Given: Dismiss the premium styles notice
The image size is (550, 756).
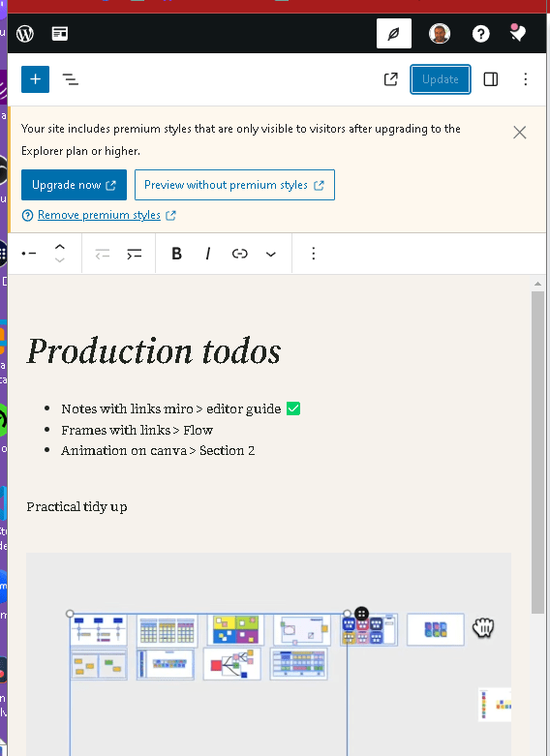Looking at the screenshot, I should pyautogui.click(x=520, y=132).
